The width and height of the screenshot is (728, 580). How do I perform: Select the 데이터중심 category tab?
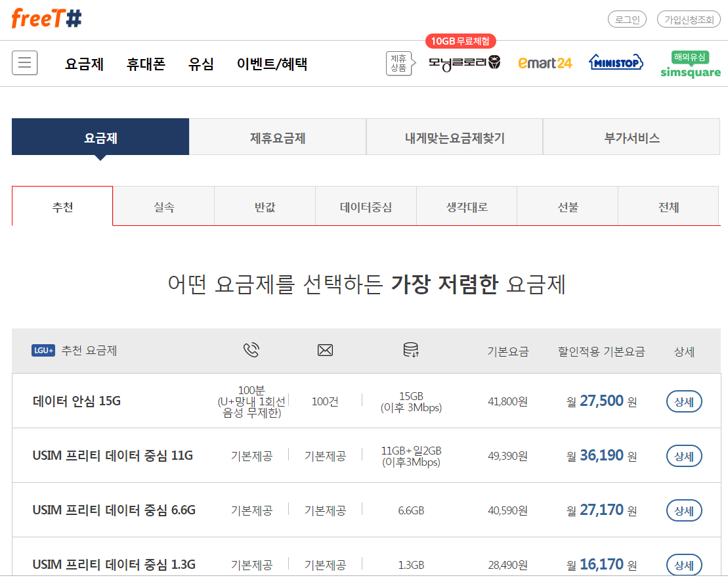tap(366, 206)
